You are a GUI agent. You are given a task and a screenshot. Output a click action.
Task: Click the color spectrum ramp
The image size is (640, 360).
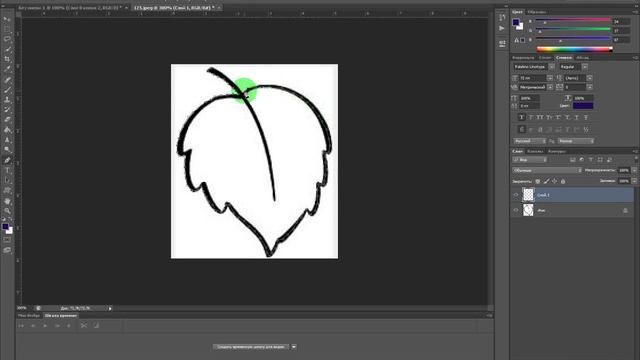point(575,49)
